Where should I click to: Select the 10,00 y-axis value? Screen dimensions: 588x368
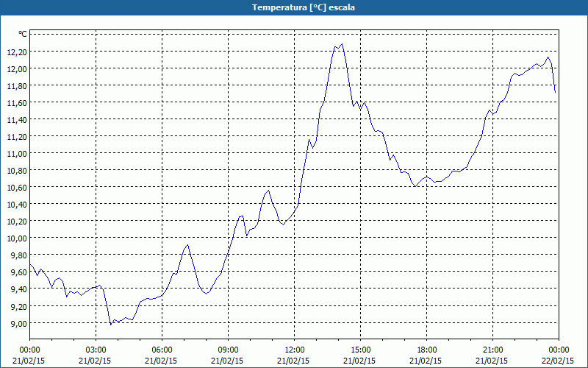pos(17,238)
